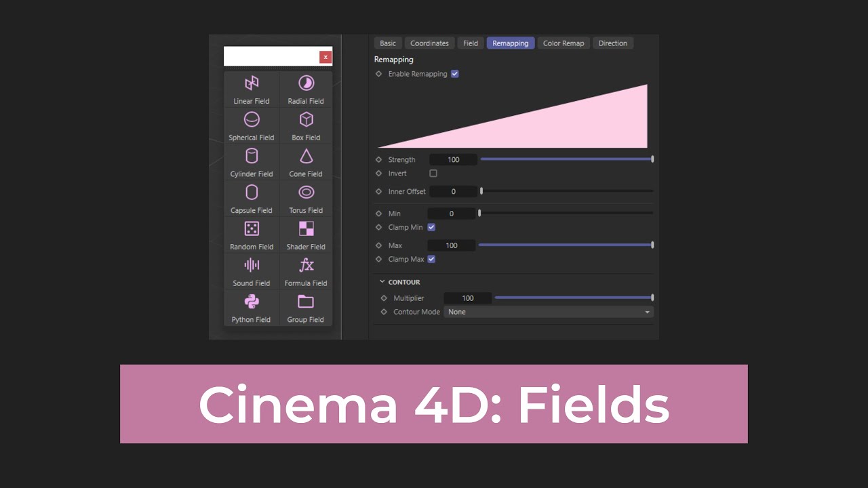Choose the Spherical Field icon
The image size is (868, 488).
[252, 119]
